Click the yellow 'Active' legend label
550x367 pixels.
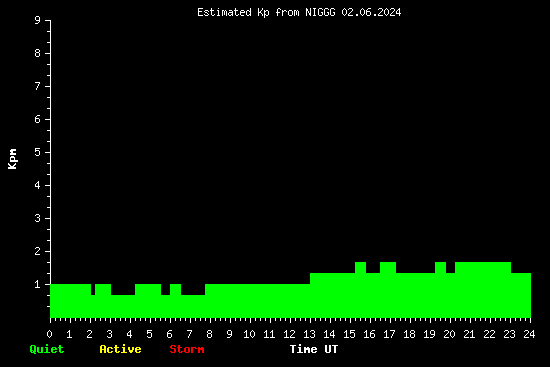tap(120, 349)
